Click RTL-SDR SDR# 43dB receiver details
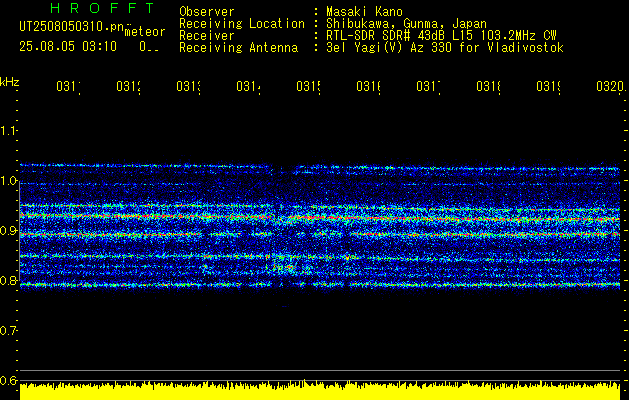This screenshot has height=400, width=629. coord(441,36)
